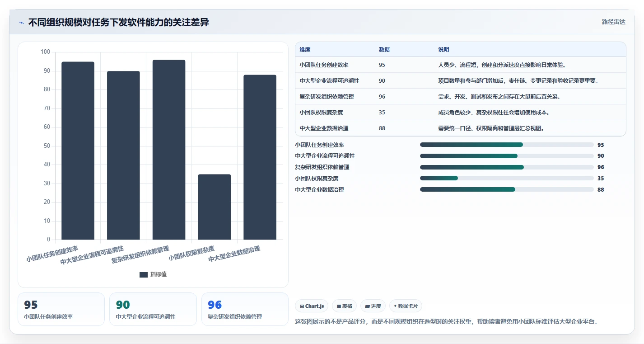The width and height of the screenshot is (644, 344).
Task: Click the 表格 chip
Action: 344,306
